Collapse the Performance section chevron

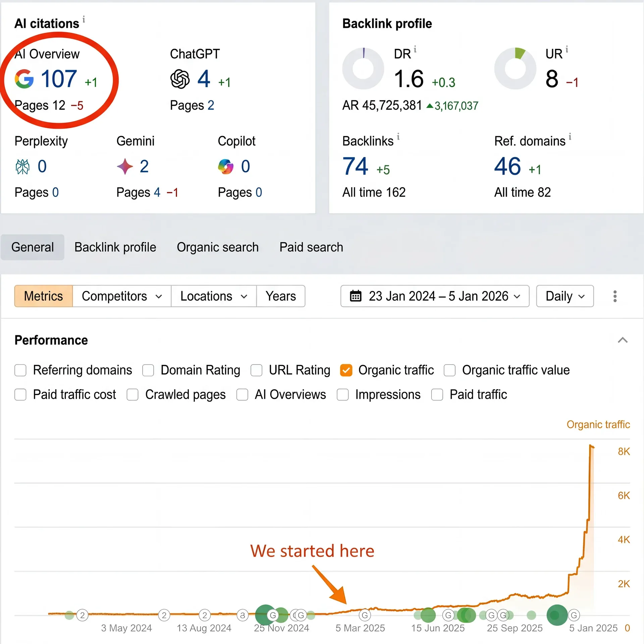click(x=623, y=340)
